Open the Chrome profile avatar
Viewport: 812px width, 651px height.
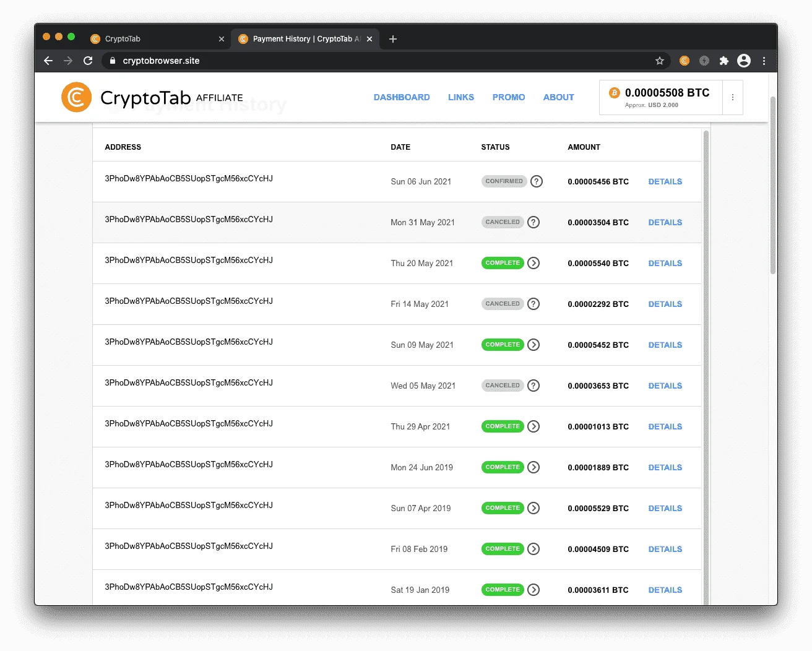point(744,61)
